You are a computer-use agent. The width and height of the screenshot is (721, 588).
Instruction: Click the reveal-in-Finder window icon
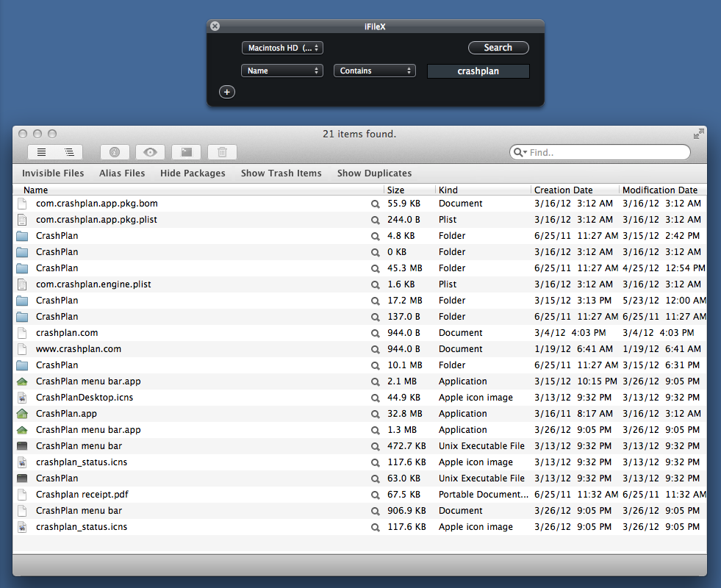tap(186, 152)
